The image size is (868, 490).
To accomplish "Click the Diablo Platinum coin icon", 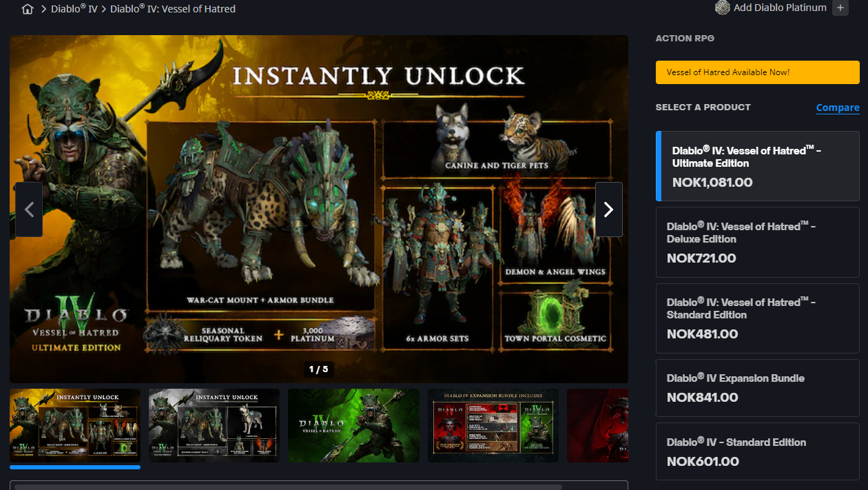I will click(722, 8).
